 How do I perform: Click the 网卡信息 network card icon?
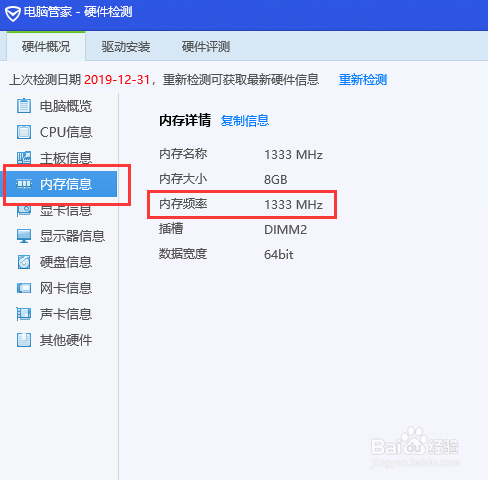click(x=24, y=288)
